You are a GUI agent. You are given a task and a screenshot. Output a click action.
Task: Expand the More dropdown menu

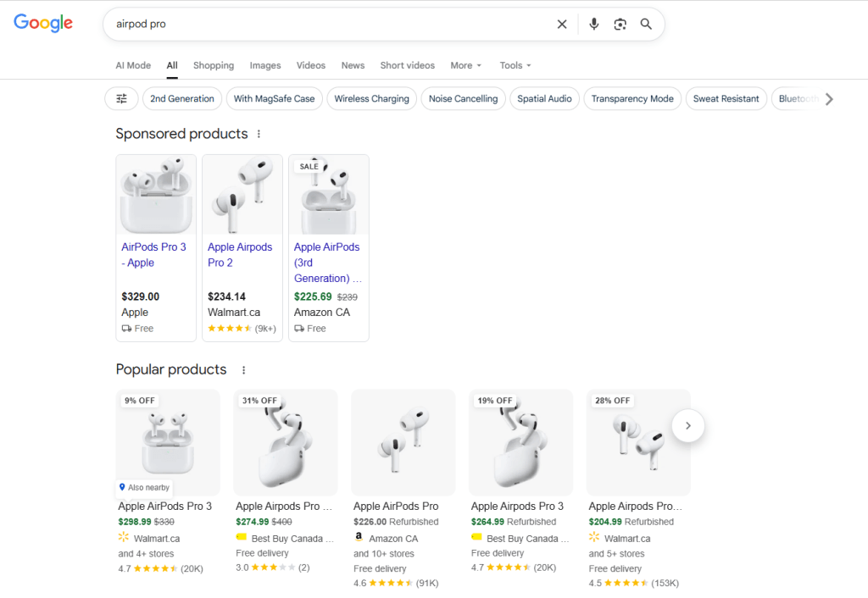(465, 65)
